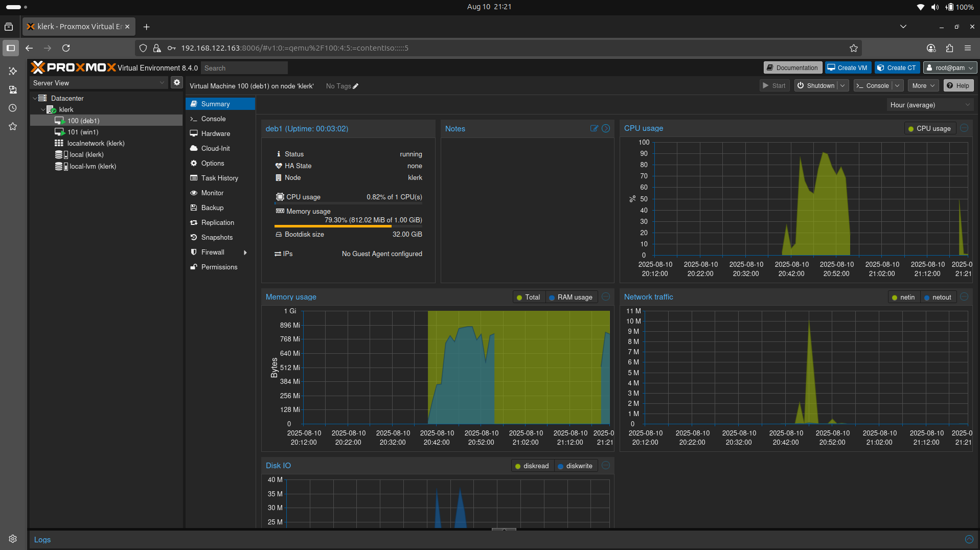Screen dimensions: 980x550
Task: Click the Task History icon
Action: pos(194,178)
